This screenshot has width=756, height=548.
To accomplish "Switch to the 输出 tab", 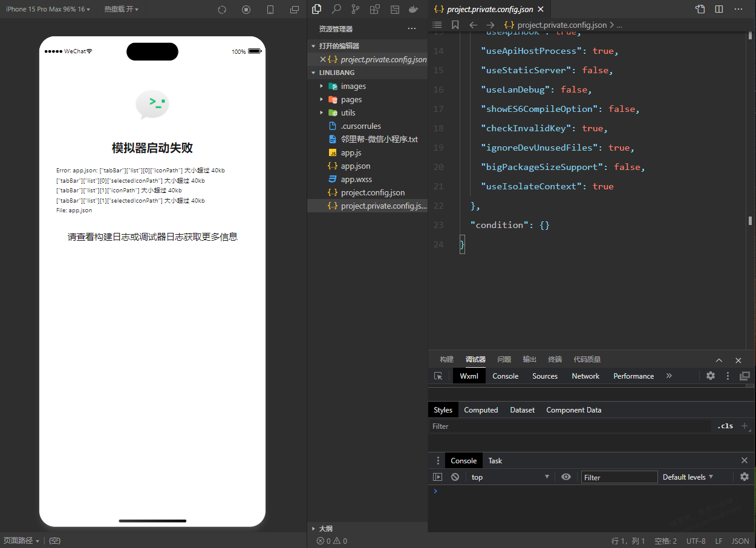I will (530, 359).
